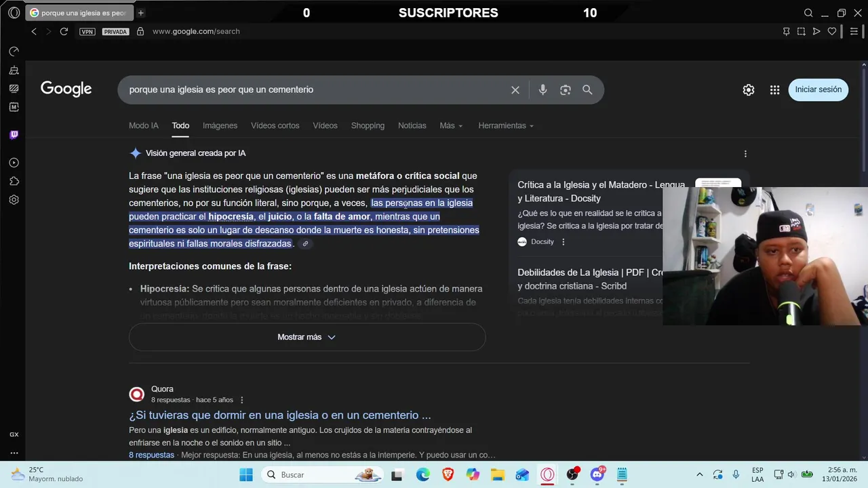This screenshot has height=488, width=868.
Task: Expand the Herramientas dropdown
Action: [506, 125]
